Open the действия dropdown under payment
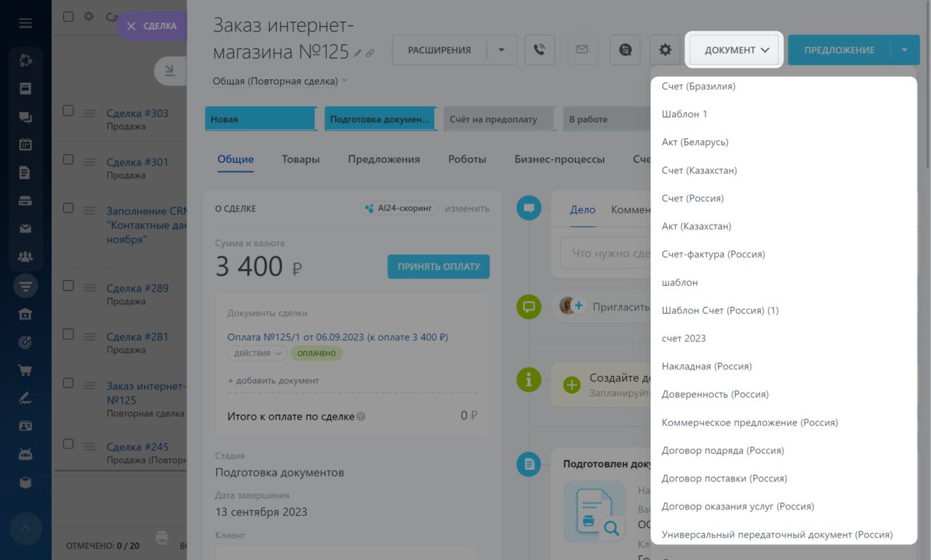 pyautogui.click(x=257, y=353)
